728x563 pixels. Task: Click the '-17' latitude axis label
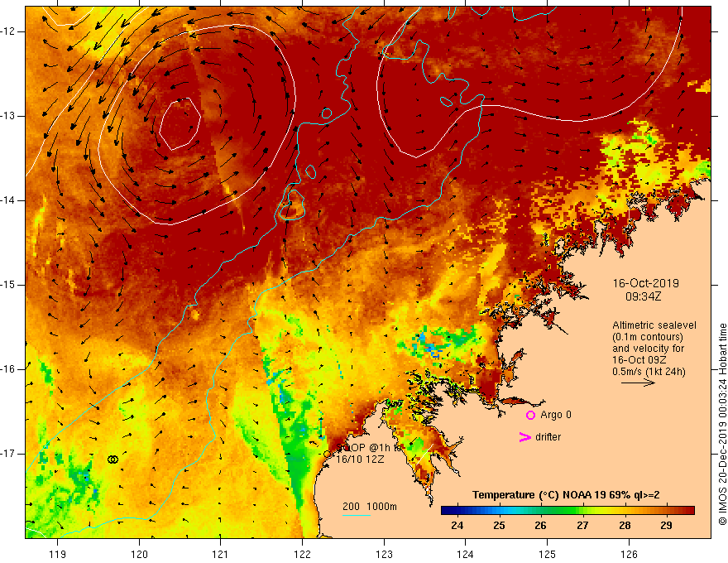[8, 454]
